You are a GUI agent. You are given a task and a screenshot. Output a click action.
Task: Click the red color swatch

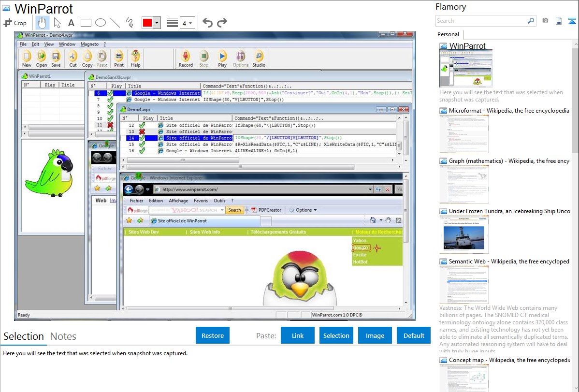pos(147,23)
